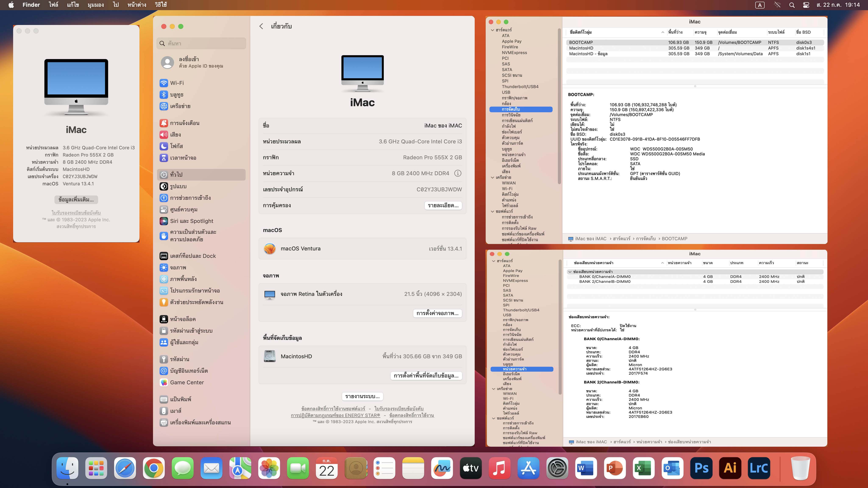Open ENERGY STAR compliance link
The width and height of the screenshot is (868, 488).
click(x=335, y=415)
